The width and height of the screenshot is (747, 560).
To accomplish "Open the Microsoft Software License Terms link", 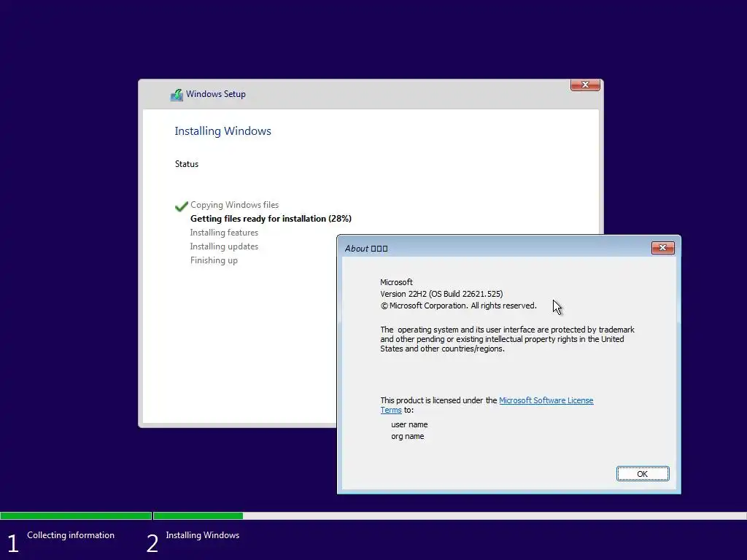I will click(546, 400).
